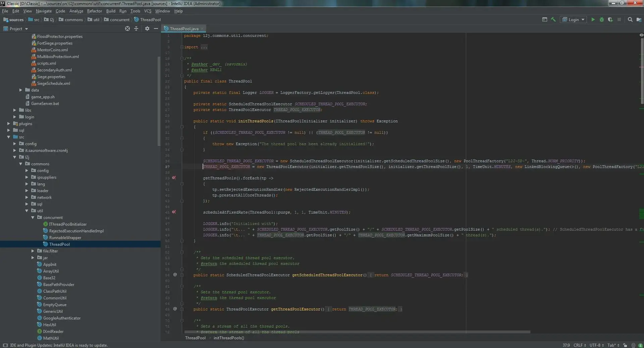Close the ThreadPool.java tab

point(202,29)
